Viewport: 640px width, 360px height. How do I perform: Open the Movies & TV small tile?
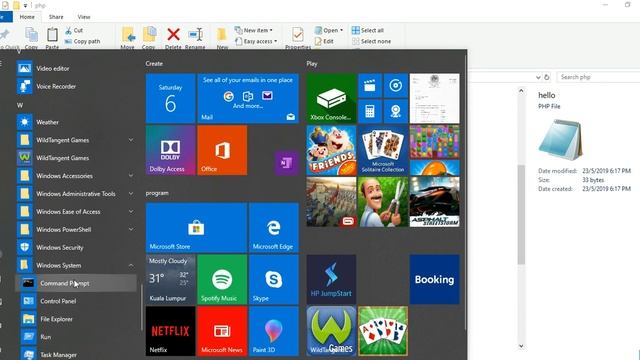[x=370, y=86]
